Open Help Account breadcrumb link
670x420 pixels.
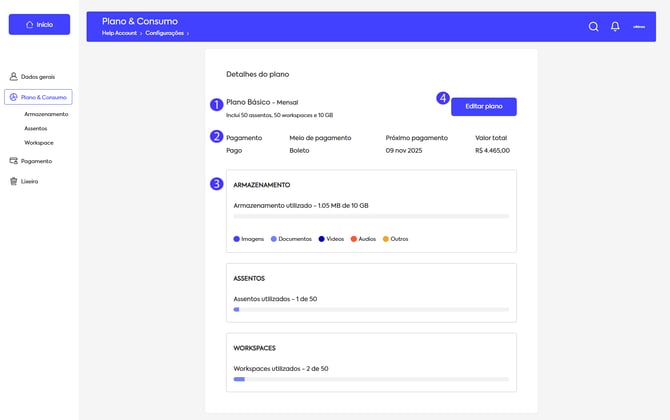pyautogui.click(x=119, y=33)
